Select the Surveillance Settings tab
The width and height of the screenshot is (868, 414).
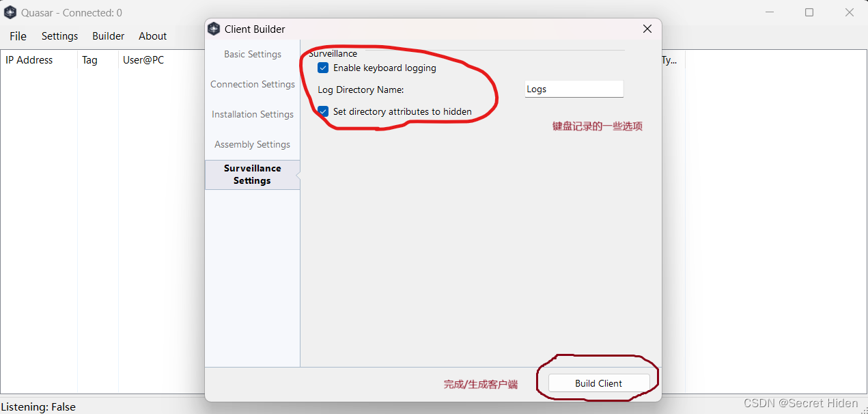coord(253,174)
